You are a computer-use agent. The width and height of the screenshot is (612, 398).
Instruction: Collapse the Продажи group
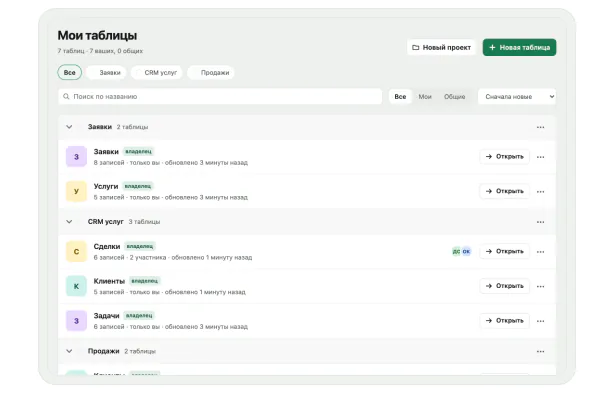click(x=69, y=351)
